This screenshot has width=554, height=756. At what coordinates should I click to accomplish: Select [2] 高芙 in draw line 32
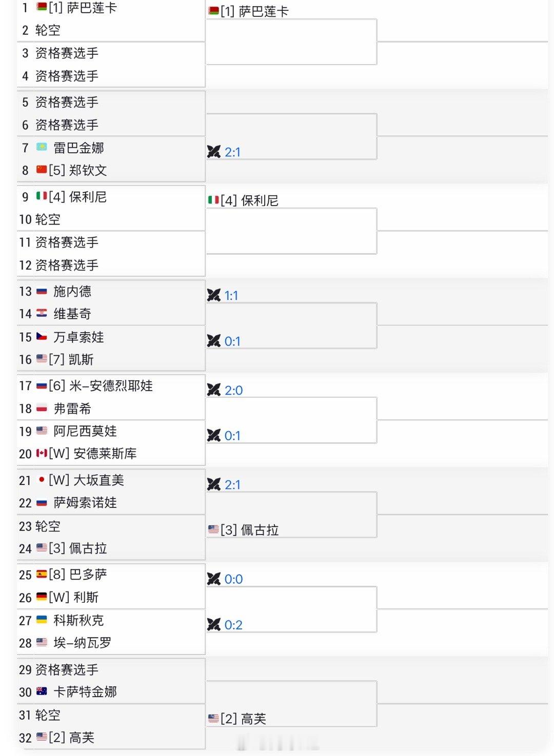pyautogui.click(x=71, y=738)
